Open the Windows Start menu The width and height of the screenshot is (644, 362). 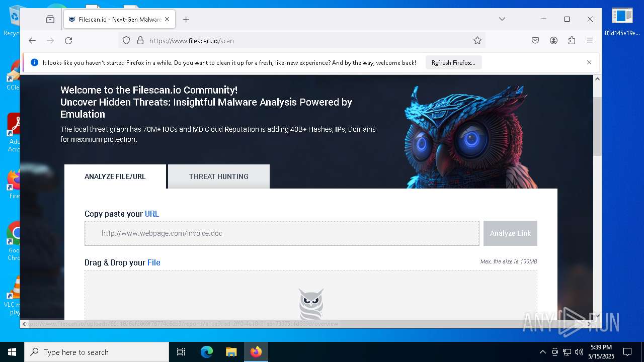12,352
